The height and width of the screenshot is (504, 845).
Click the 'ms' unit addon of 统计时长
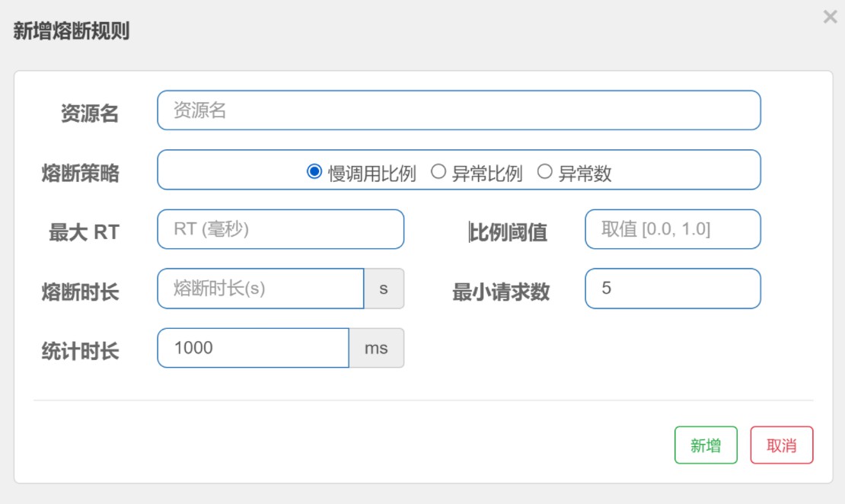click(x=376, y=348)
